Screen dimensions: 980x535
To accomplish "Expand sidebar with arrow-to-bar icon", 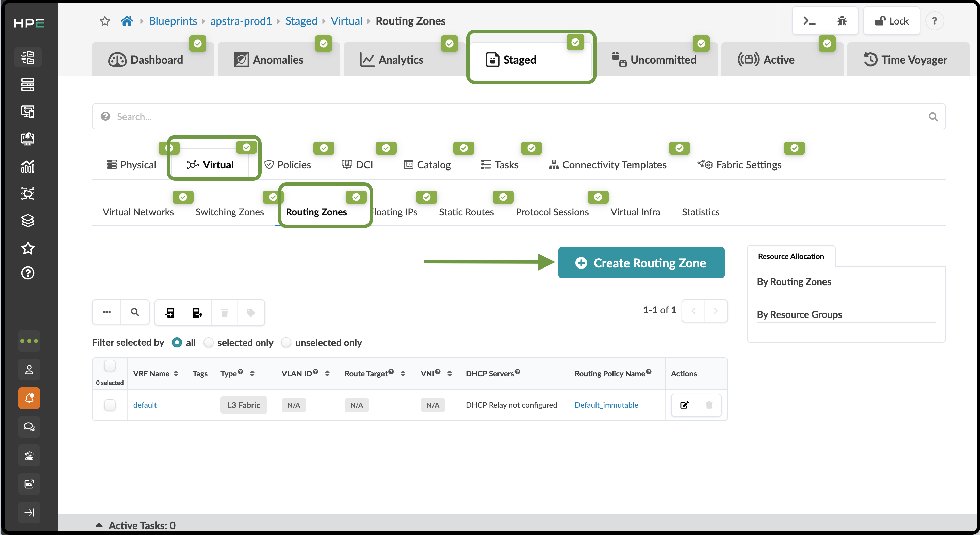I will pos(29,513).
